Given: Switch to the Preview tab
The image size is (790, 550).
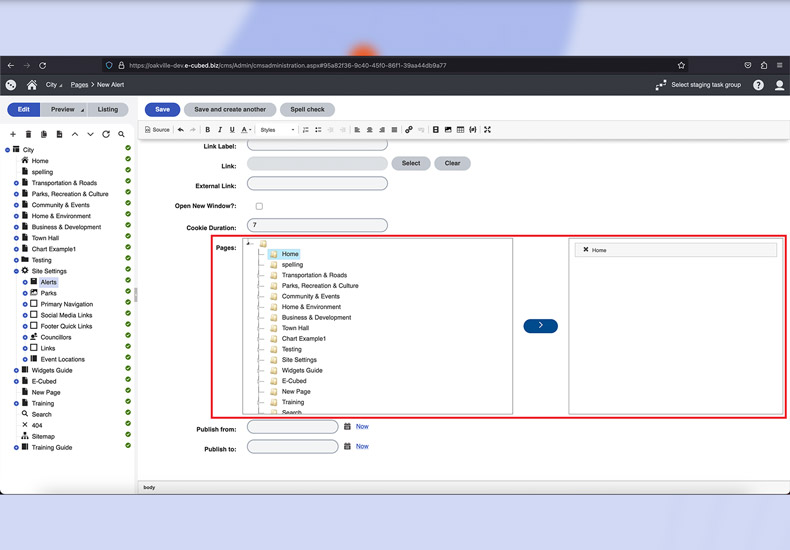Looking at the screenshot, I should tap(64, 109).
